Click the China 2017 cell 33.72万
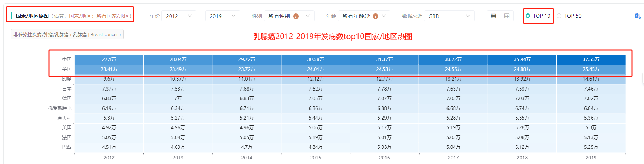Viewport: 644px width, 164px height. pos(453,59)
